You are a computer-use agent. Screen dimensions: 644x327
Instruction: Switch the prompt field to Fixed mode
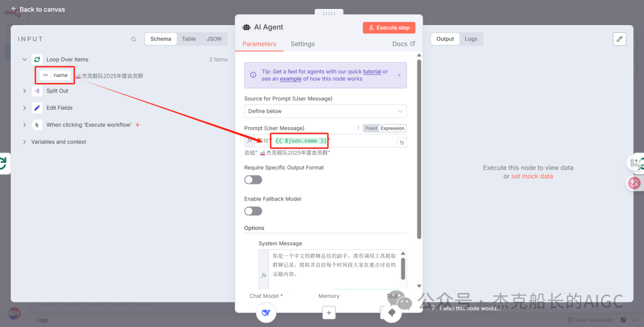[x=371, y=128]
